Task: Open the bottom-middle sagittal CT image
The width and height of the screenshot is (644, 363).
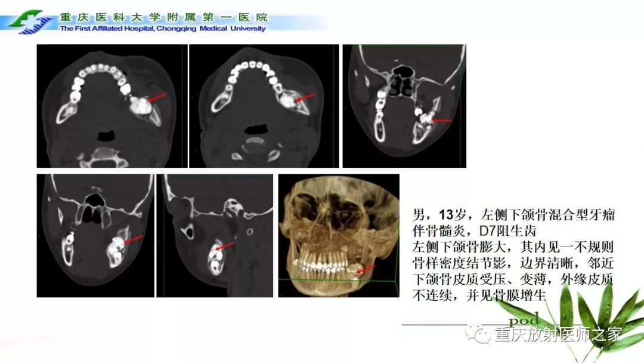Action: pos(215,235)
